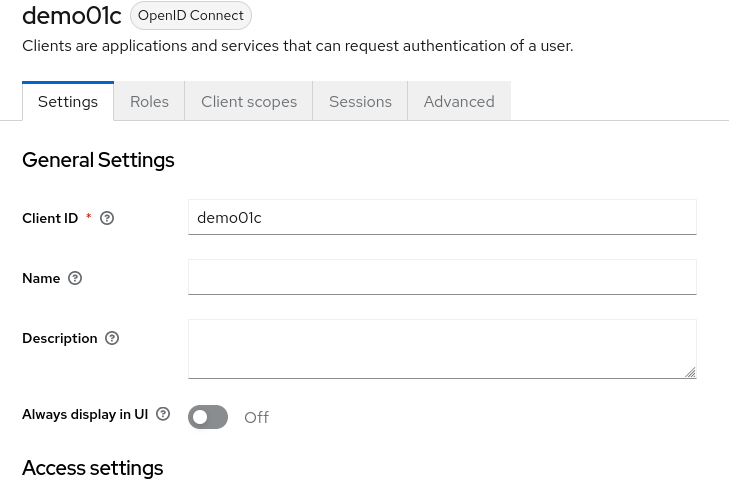Click the help icon beside Name

coord(75,278)
